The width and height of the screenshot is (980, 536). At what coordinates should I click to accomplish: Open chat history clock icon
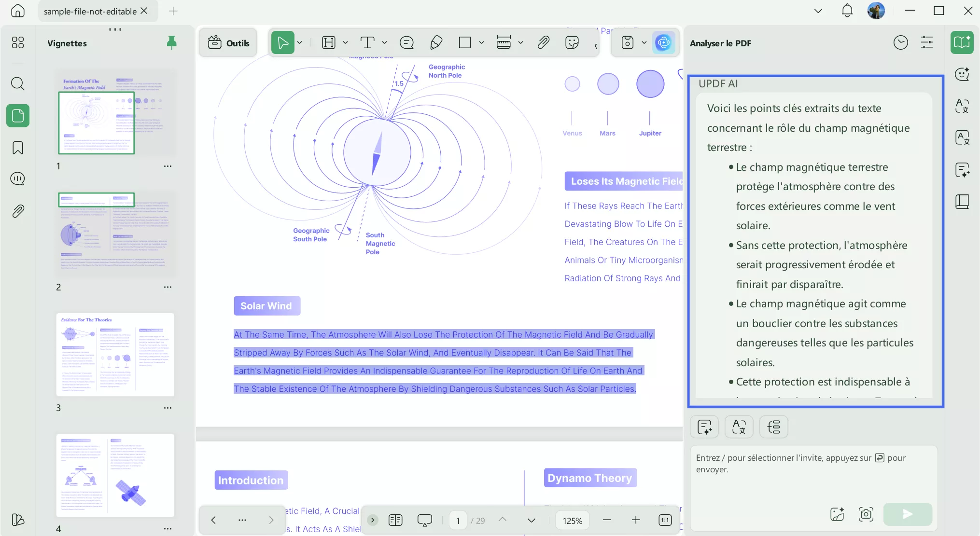point(900,43)
